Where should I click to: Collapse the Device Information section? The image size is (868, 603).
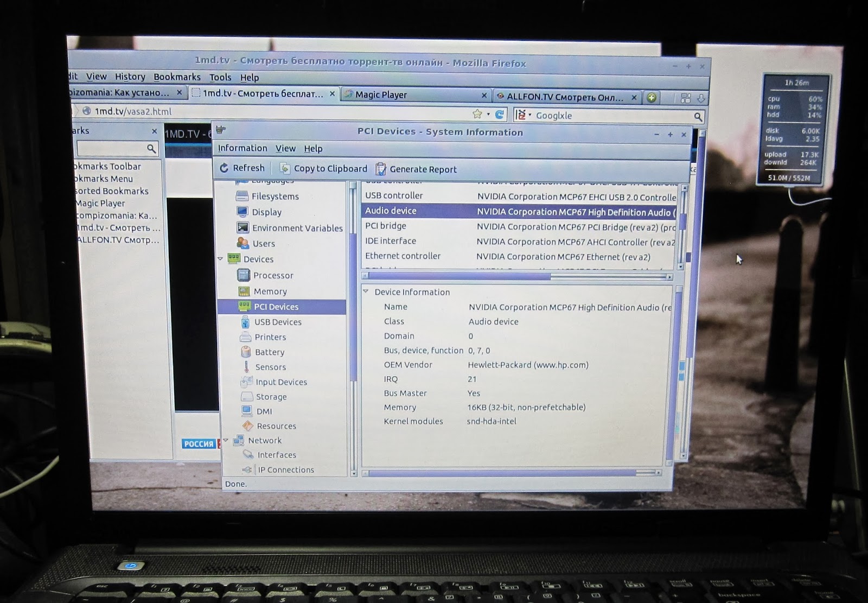coord(366,291)
